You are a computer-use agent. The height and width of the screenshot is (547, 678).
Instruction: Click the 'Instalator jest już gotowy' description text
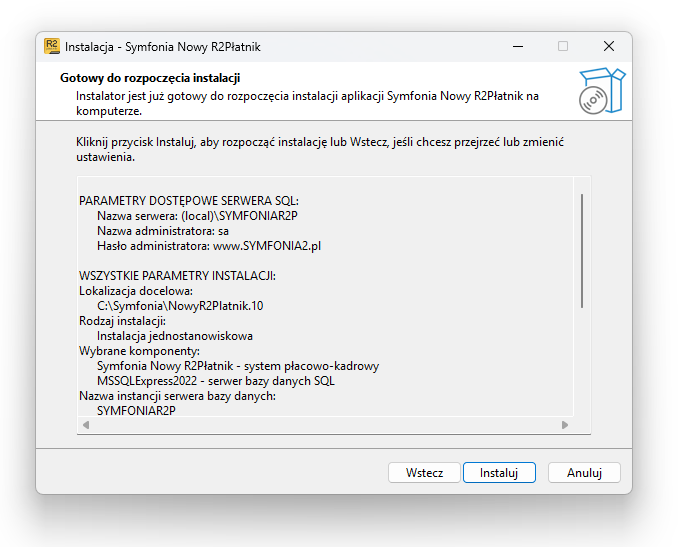[307, 103]
